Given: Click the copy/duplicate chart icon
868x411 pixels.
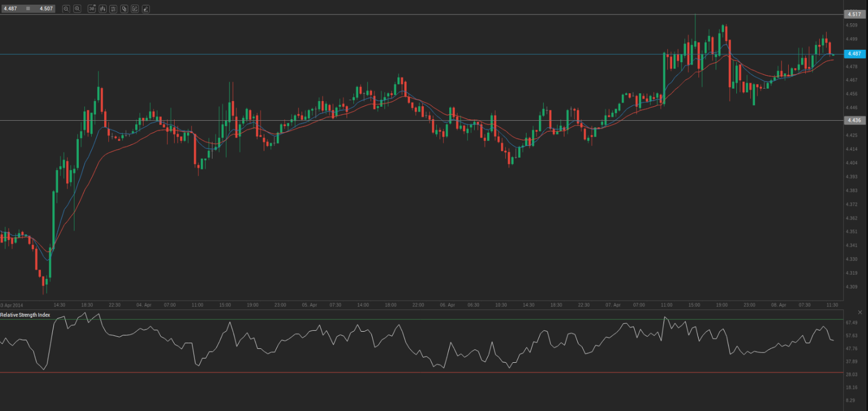Looking at the screenshot, I should pos(124,9).
